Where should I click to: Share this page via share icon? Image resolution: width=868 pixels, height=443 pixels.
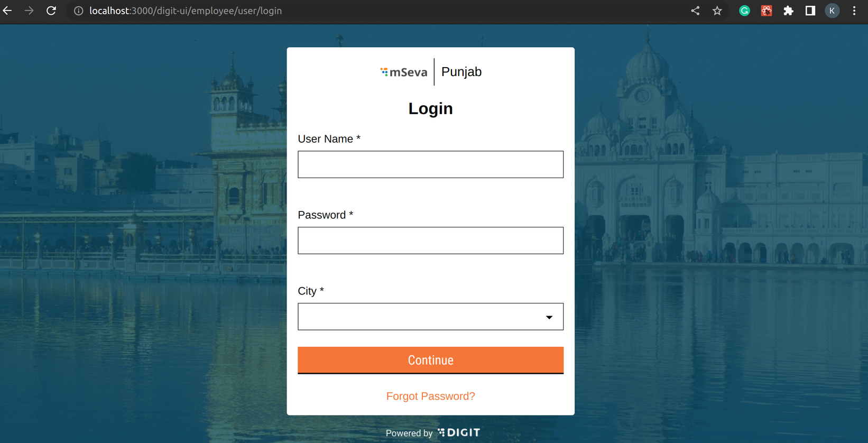pos(695,11)
